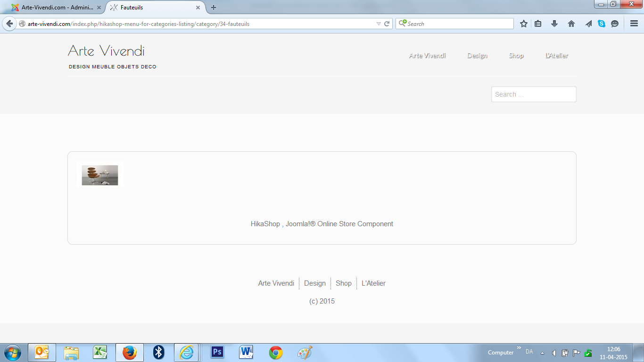Click the green checkmark tray icon
The height and width of the screenshot is (362, 644).
pos(588,353)
